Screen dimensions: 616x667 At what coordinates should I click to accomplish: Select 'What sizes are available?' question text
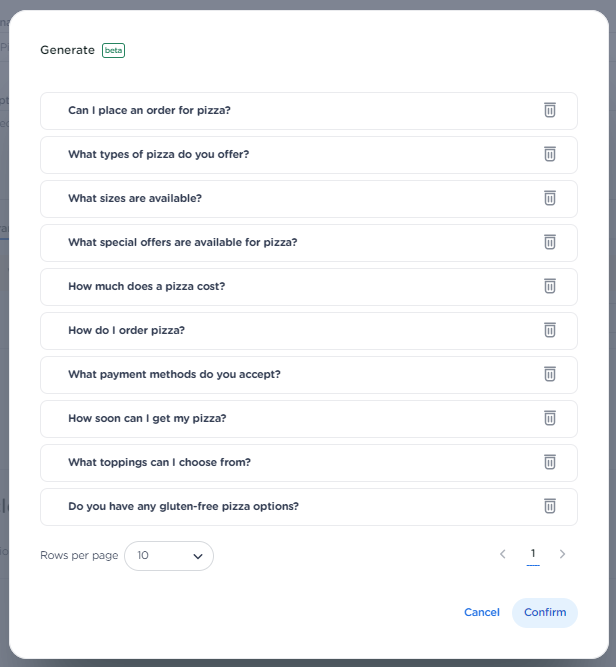(x=135, y=198)
